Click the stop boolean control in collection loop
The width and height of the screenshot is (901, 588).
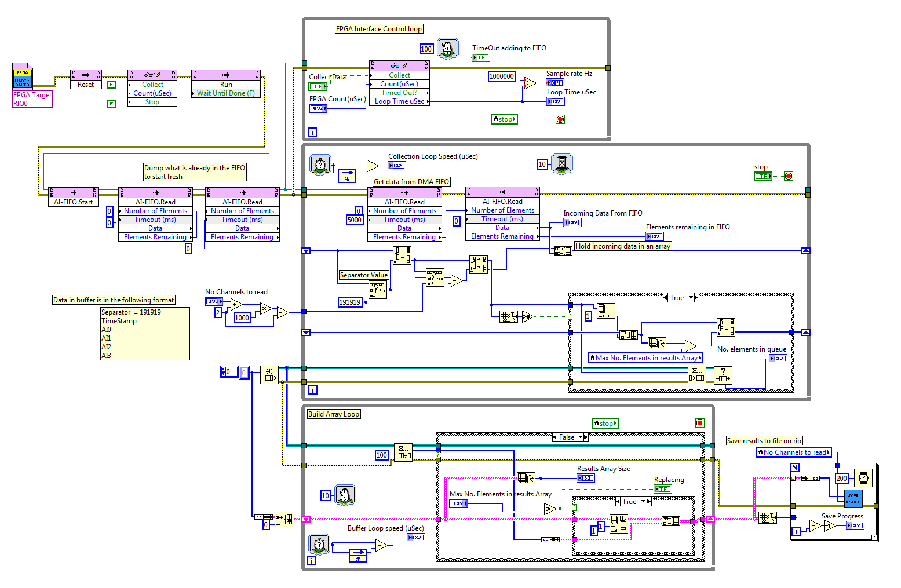pos(764,176)
